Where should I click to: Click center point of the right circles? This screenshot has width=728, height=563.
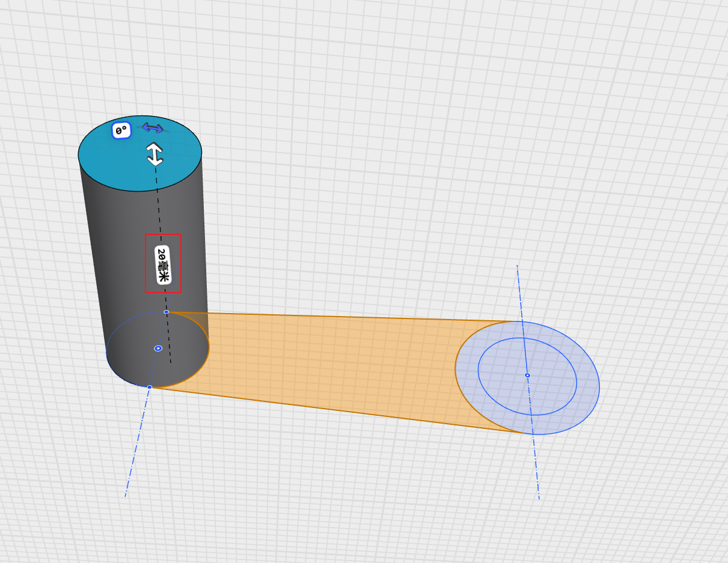click(x=527, y=375)
